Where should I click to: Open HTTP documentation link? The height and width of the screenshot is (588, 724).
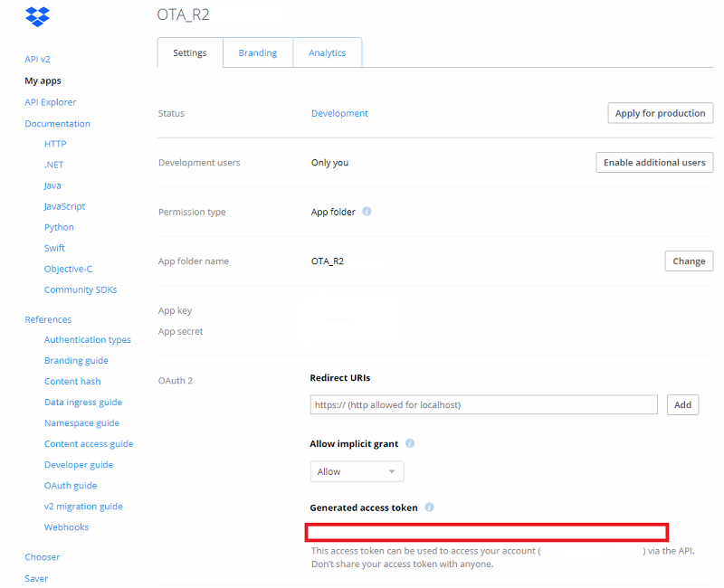point(55,144)
